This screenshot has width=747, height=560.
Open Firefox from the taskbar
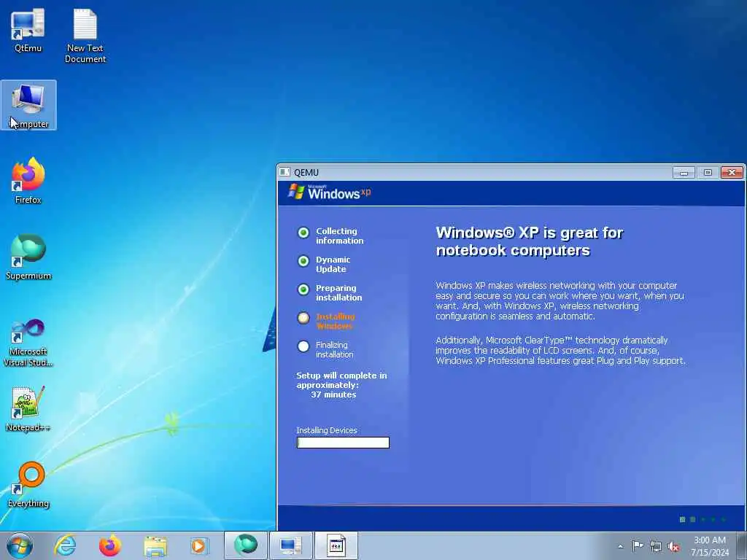point(109,545)
